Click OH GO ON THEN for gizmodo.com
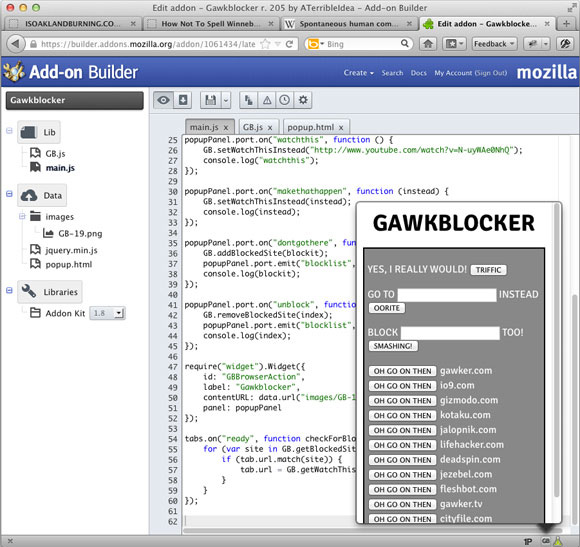Viewport: 580px width, 547px height. (402, 401)
